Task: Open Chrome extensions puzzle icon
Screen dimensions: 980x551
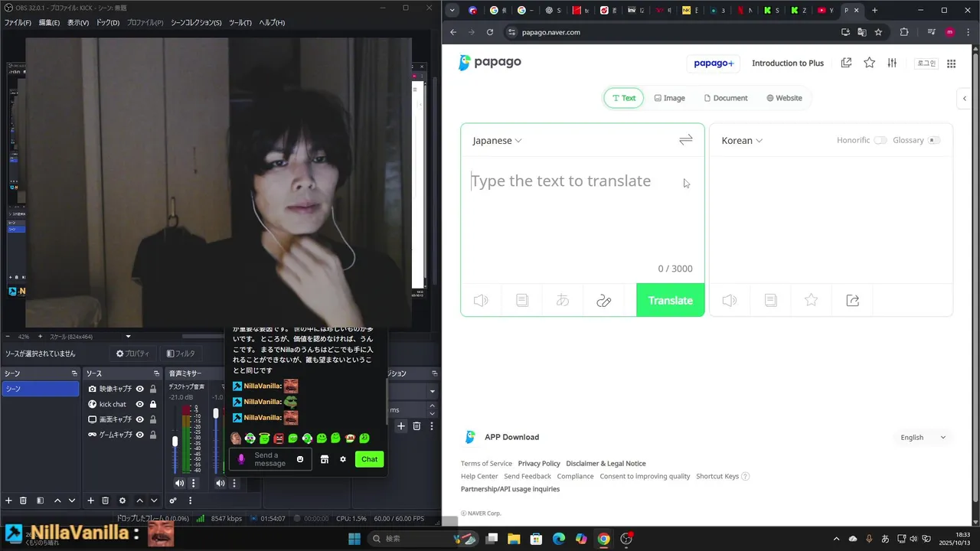Action: pos(904,32)
